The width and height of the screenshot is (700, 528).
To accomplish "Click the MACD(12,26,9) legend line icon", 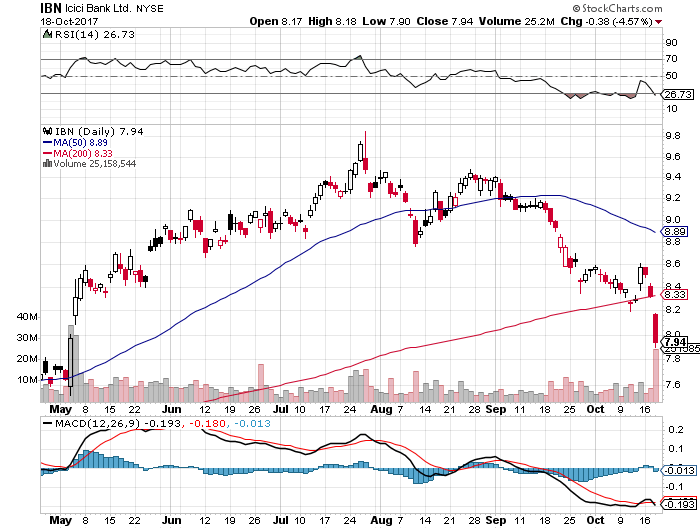I will (47, 424).
